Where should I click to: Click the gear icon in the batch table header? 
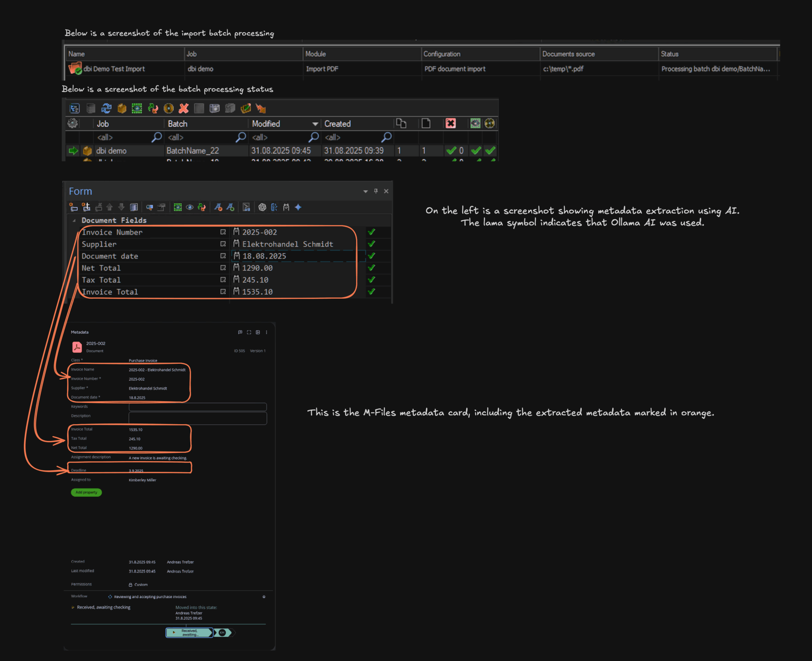[x=73, y=123]
